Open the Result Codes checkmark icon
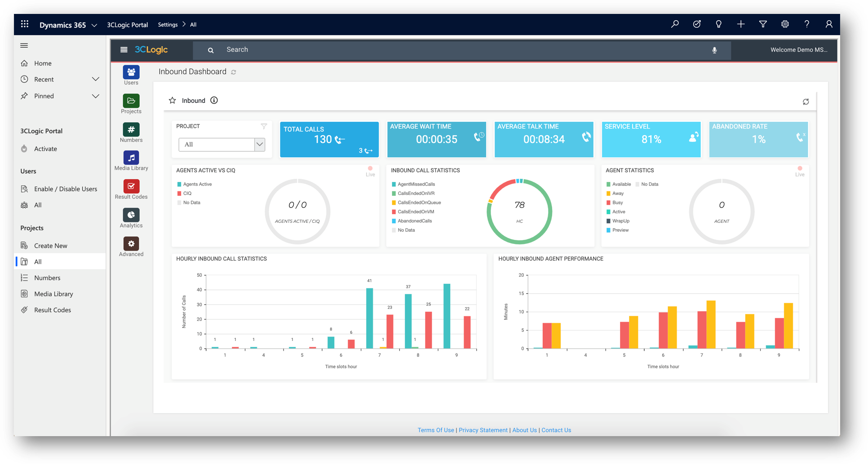 coord(131,186)
